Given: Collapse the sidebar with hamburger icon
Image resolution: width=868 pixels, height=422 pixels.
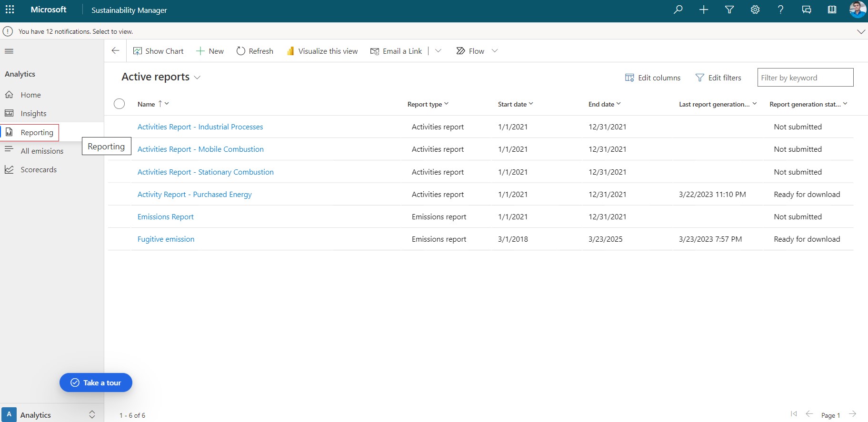Looking at the screenshot, I should (9, 51).
